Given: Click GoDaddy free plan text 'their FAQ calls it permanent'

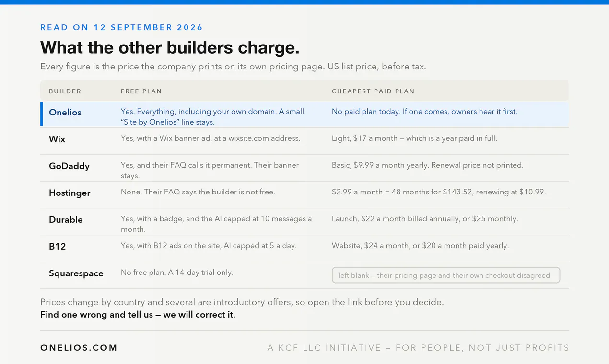Looking at the screenshot, I should pyautogui.click(x=210, y=170).
